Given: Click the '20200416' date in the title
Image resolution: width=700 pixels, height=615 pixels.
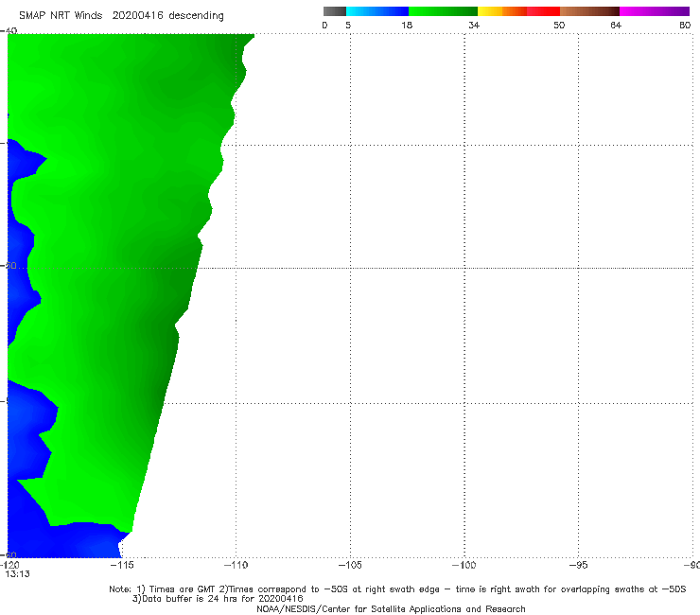Looking at the screenshot, I should [137, 15].
